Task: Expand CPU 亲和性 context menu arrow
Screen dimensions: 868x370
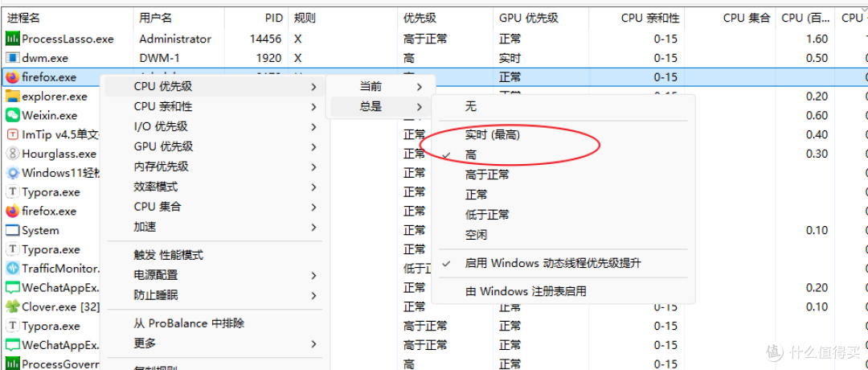Action: tap(314, 107)
